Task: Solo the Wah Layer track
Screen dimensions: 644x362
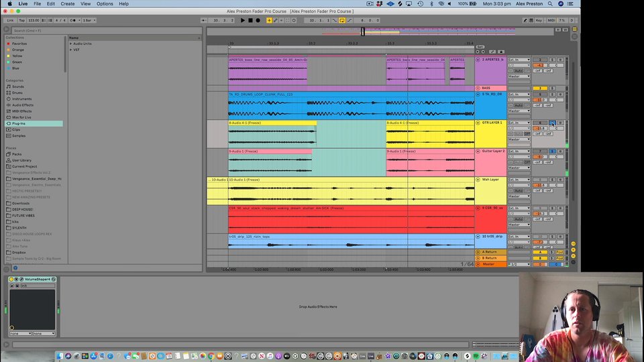Action: tap(552, 180)
